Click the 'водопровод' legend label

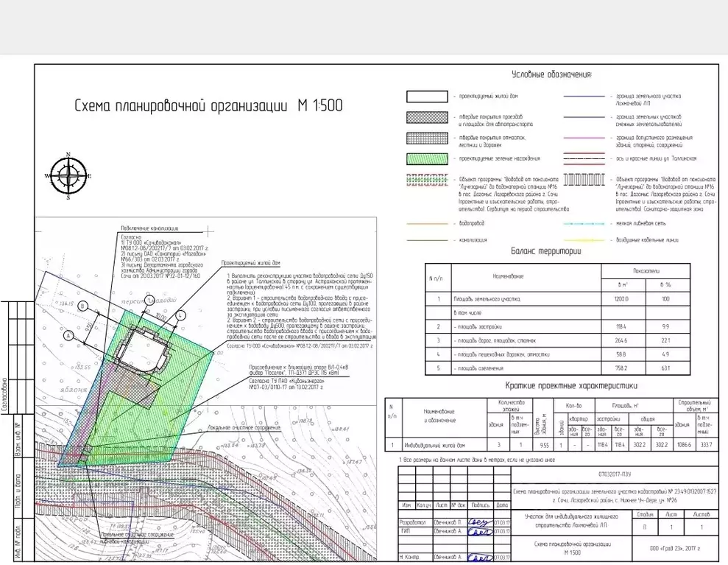tap(472, 223)
